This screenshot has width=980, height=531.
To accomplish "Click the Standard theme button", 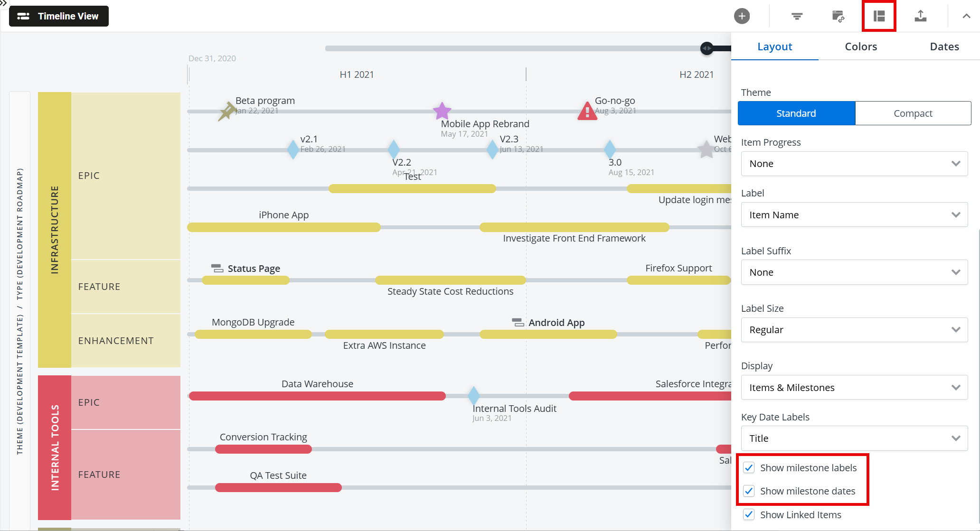I will (x=796, y=113).
